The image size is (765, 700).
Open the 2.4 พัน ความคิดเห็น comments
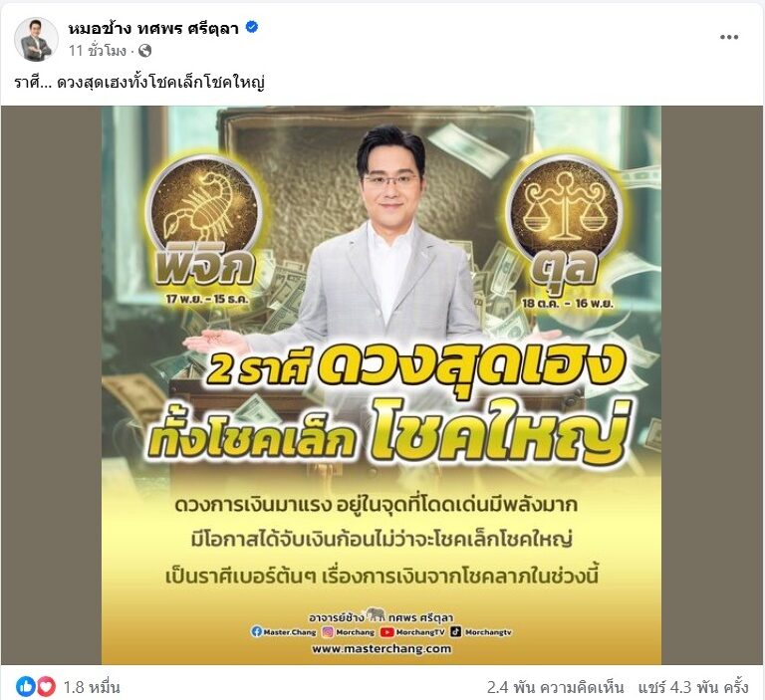[x=555, y=687]
